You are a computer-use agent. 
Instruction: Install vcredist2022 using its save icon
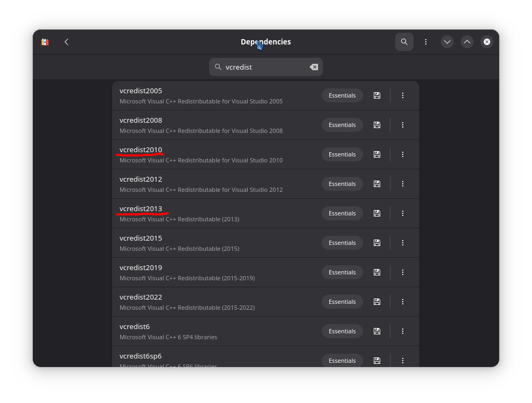(x=376, y=302)
